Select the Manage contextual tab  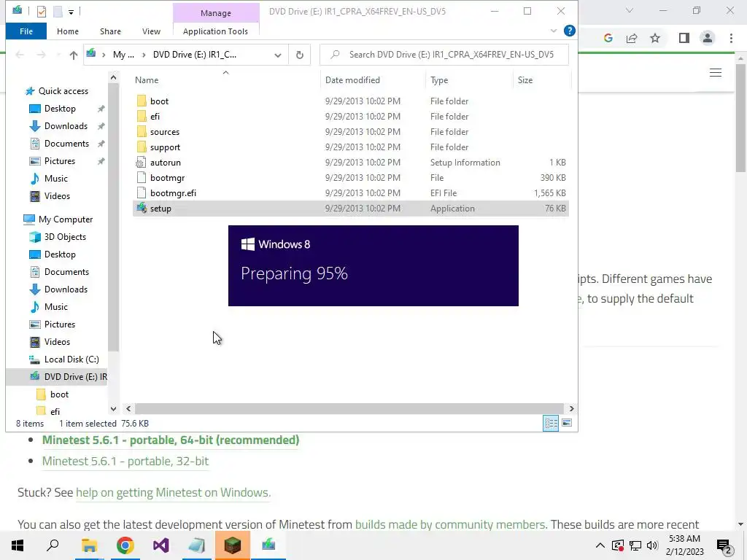click(216, 13)
